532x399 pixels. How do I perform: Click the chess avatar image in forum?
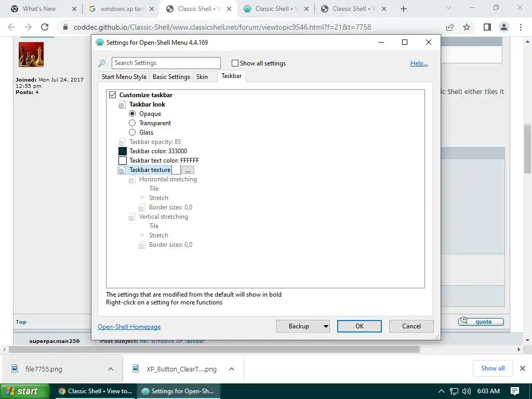click(31, 55)
